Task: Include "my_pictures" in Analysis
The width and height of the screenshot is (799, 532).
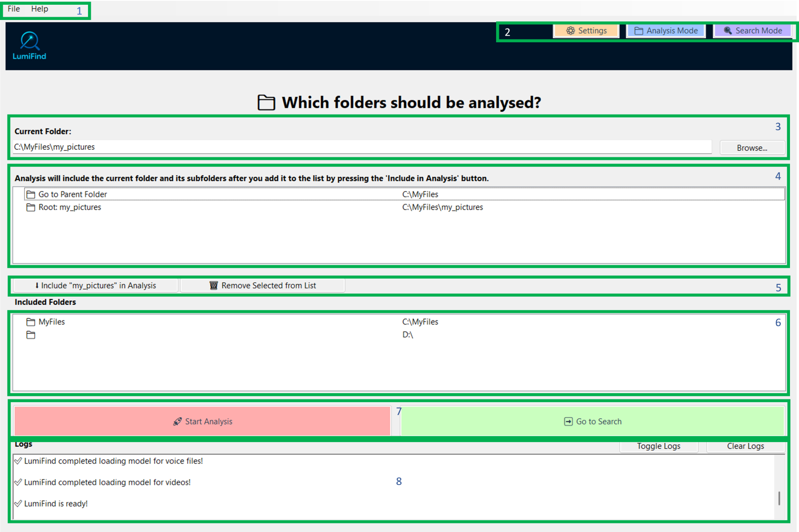Action: pos(96,285)
